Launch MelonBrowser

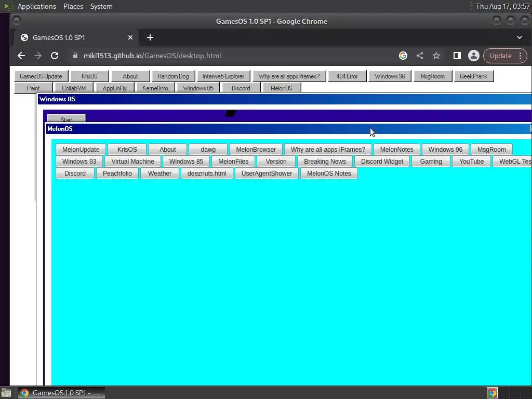[256, 149]
